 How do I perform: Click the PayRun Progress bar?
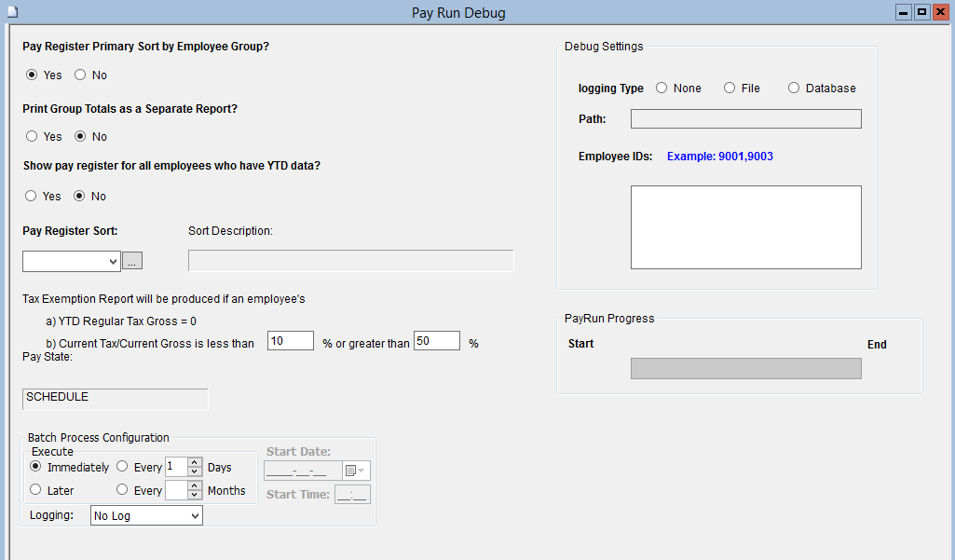[x=745, y=369]
